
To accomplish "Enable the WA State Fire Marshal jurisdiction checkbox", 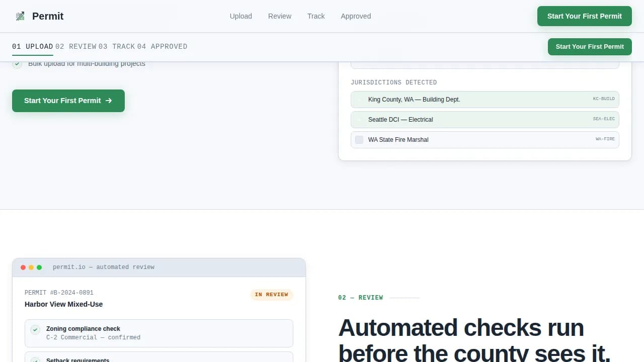I will coord(359,140).
